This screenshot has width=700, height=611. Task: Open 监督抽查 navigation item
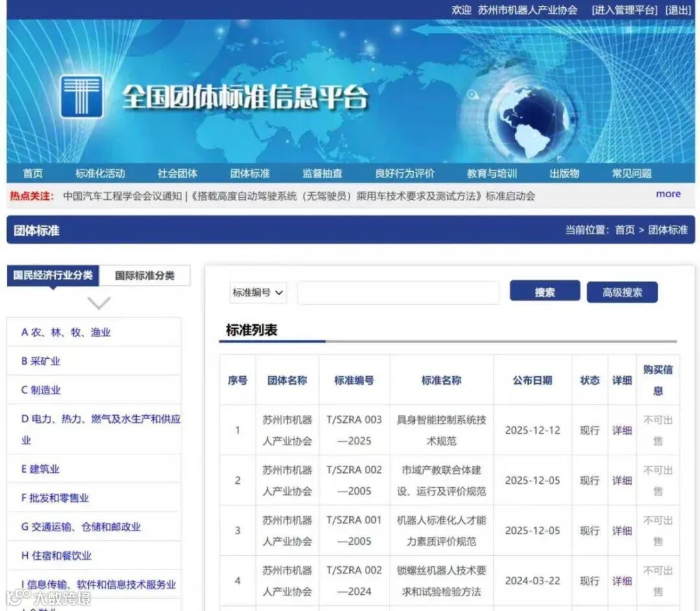point(322,173)
